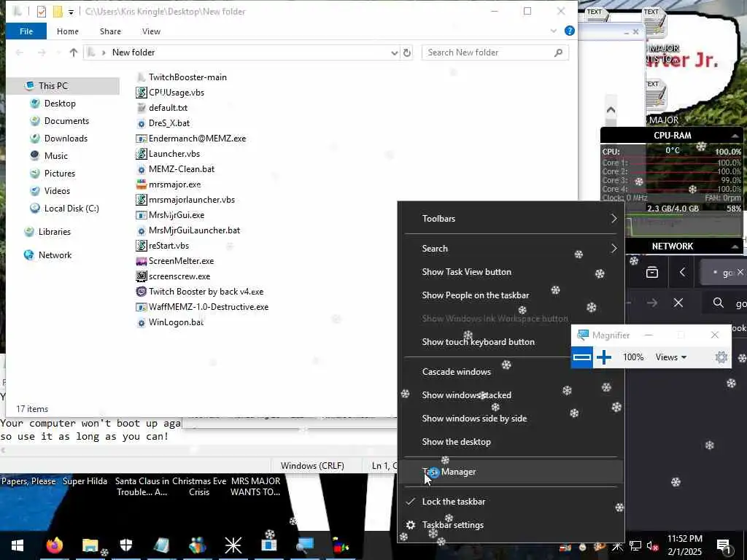This screenshot has width=747, height=560.
Task: Choose Show the desktop
Action: 510,442
